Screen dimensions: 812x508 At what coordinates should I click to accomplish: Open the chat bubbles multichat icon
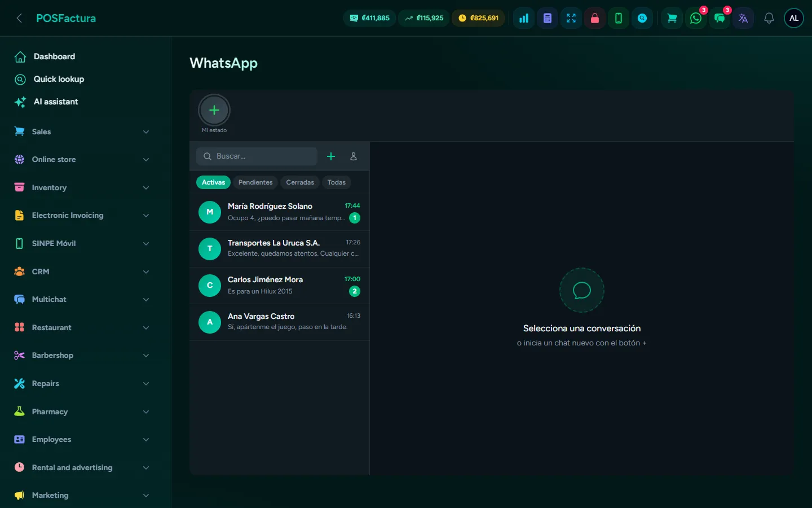tap(720, 18)
